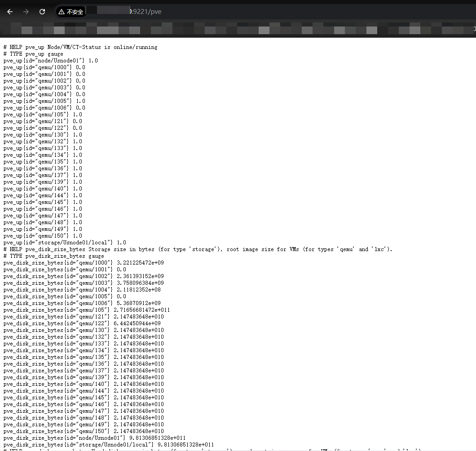476x451 pixels.
Task: Click the pve_disk_size_bytes qemu/1000 value 3.221225472e+09
Action: click(x=140, y=263)
